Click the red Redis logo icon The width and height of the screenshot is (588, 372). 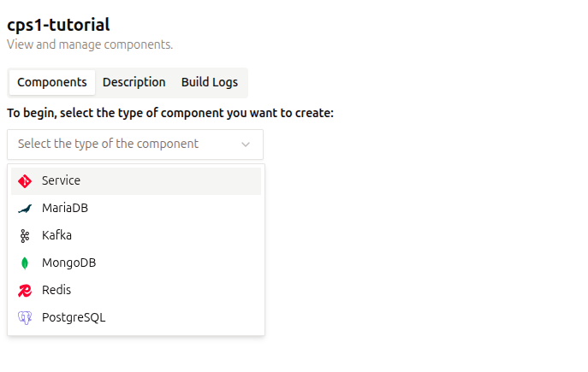click(x=25, y=291)
